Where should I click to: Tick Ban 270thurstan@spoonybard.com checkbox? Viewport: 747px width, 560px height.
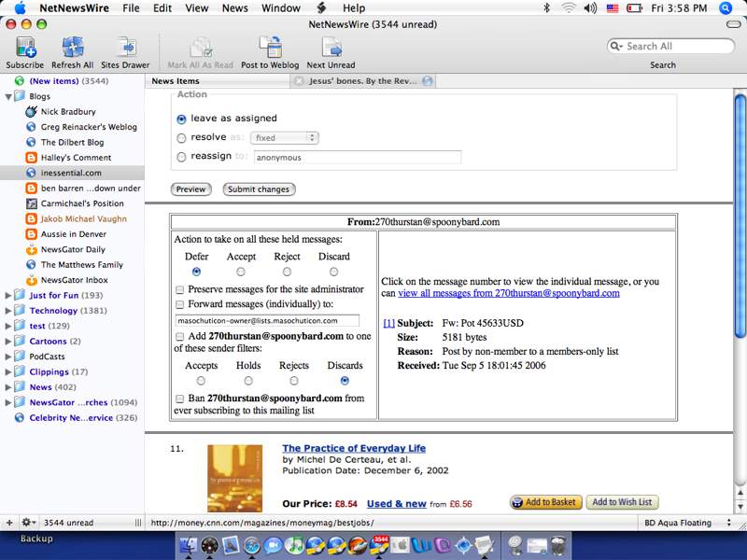click(180, 399)
